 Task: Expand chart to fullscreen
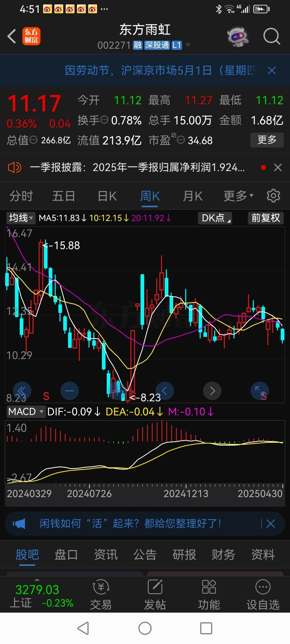[260, 390]
